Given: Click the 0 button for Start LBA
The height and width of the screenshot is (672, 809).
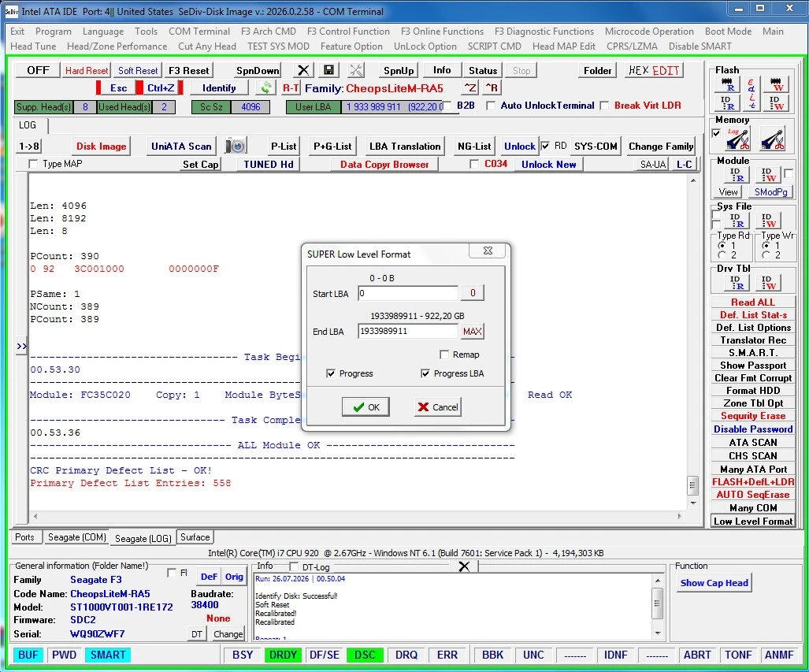Looking at the screenshot, I should click(472, 293).
